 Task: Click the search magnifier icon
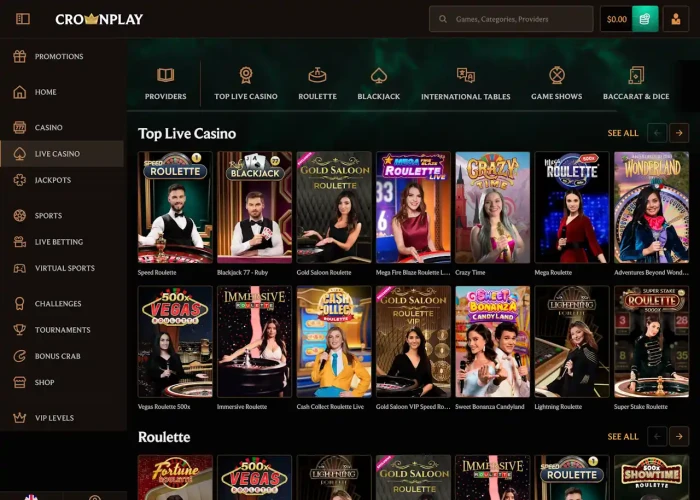point(443,19)
